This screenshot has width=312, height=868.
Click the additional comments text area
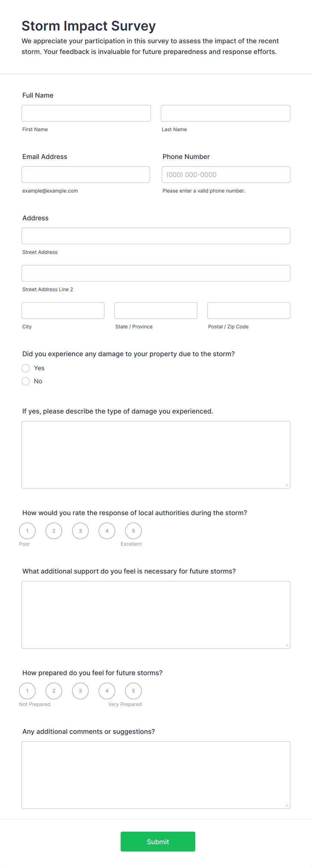pyautogui.click(x=156, y=775)
